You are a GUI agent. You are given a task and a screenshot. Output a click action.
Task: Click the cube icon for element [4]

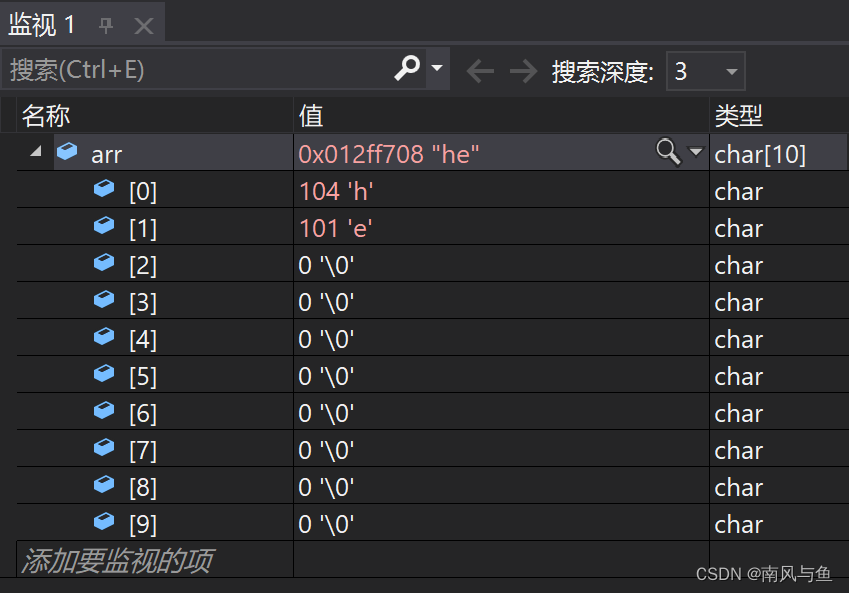coord(104,337)
